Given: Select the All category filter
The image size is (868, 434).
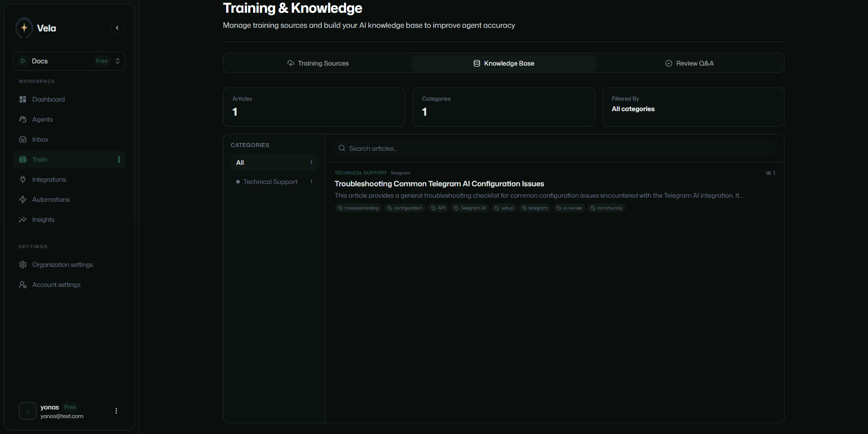Looking at the screenshot, I should [274, 163].
